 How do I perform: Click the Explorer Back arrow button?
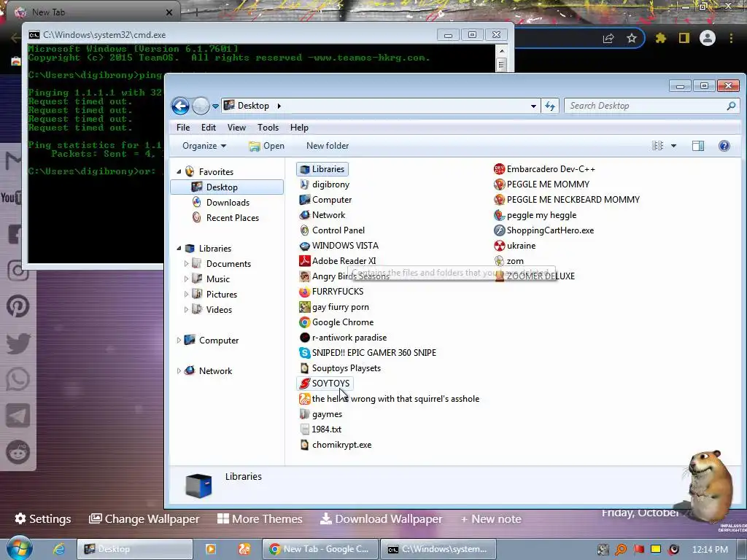[x=181, y=106]
